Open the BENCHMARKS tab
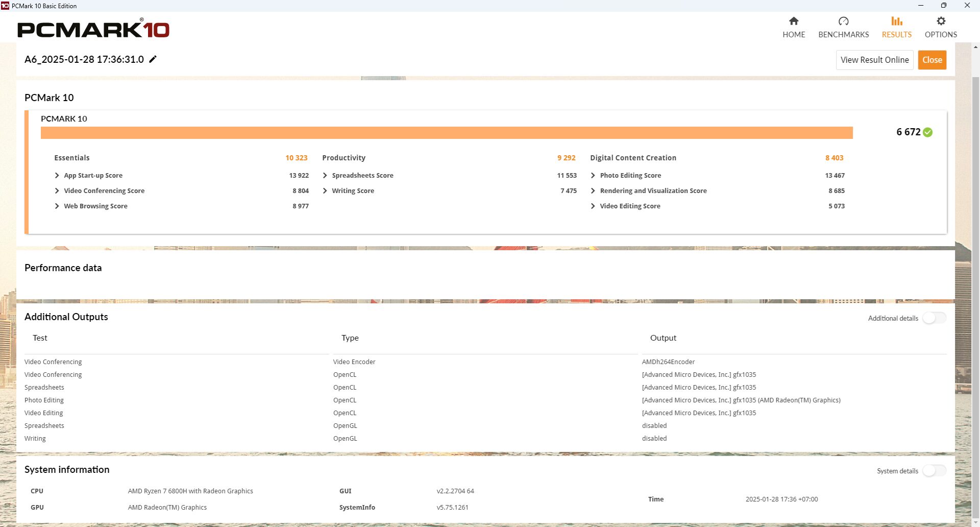Image resolution: width=980 pixels, height=527 pixels. [x=843, y=27]
